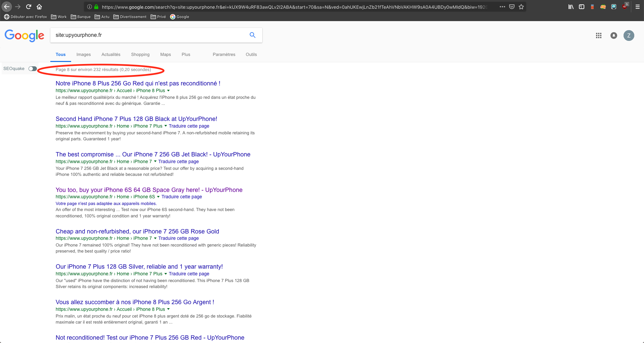Go back to the previous page

(x=6, y=7)
